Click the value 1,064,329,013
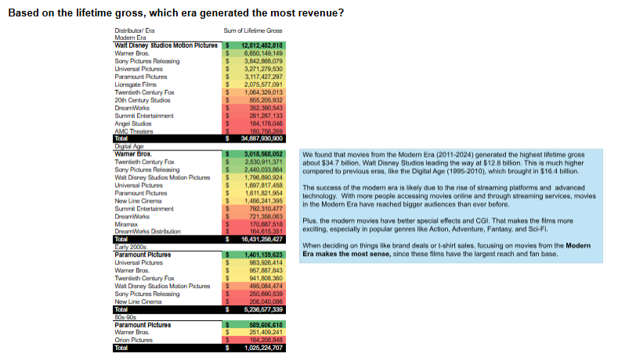The width and height of the screenshot is (618, 364). 263,92
